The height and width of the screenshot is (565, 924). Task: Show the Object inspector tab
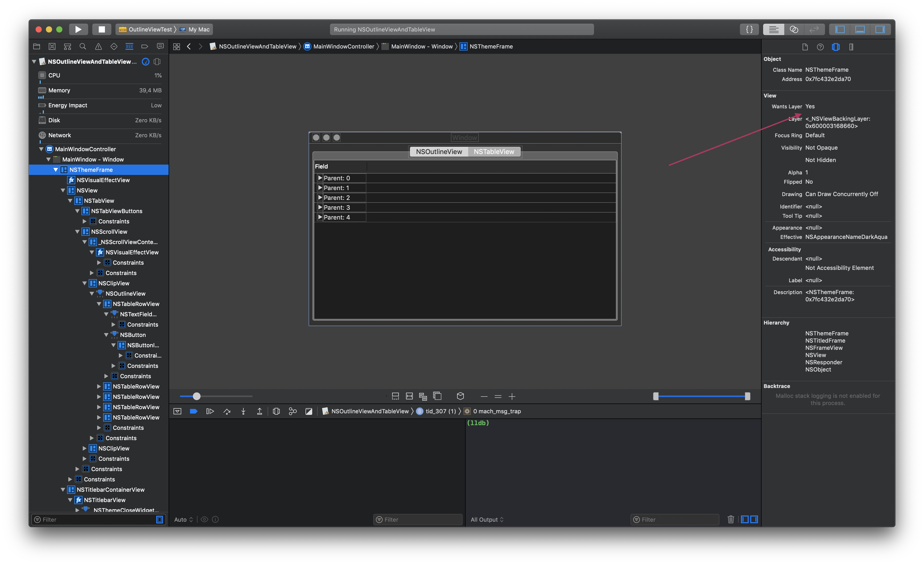(836, 47)
